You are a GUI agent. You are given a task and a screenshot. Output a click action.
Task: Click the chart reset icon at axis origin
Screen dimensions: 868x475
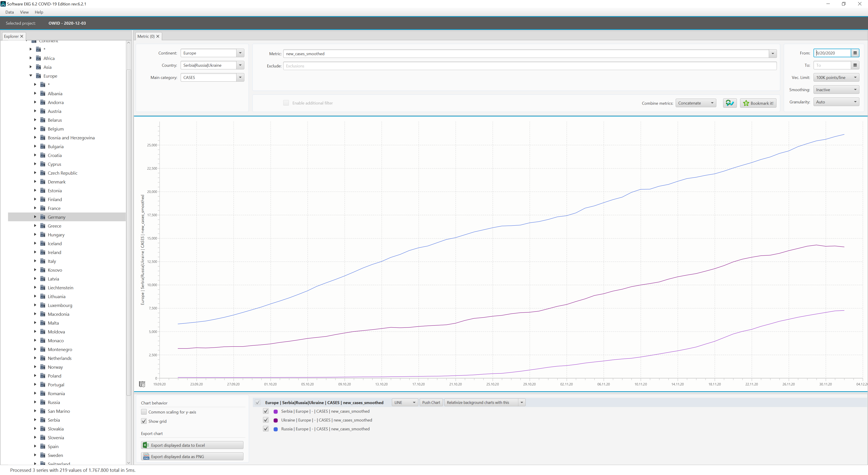pos(142,384)
